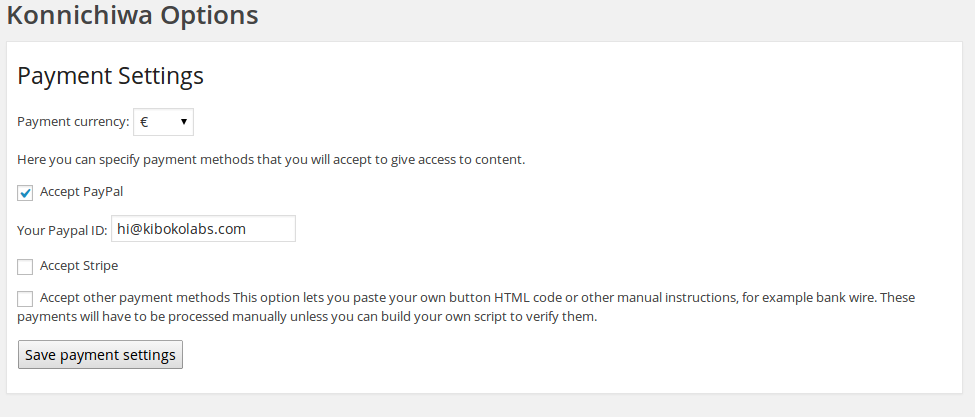Click the Your Paypal ID label
Image resolution: width=975 pixels, height=417 pixels.
pos(62,230)
